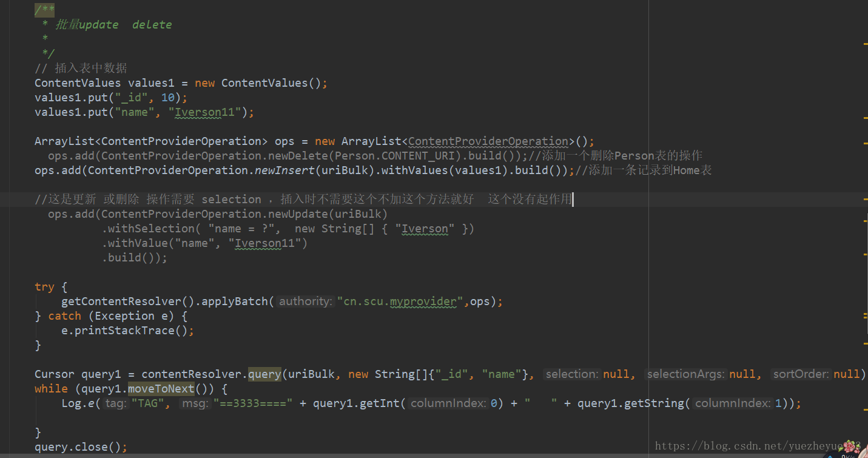Click the standalone ".build());" line
This screenshot has width=868, height=458.
(135, 258)
